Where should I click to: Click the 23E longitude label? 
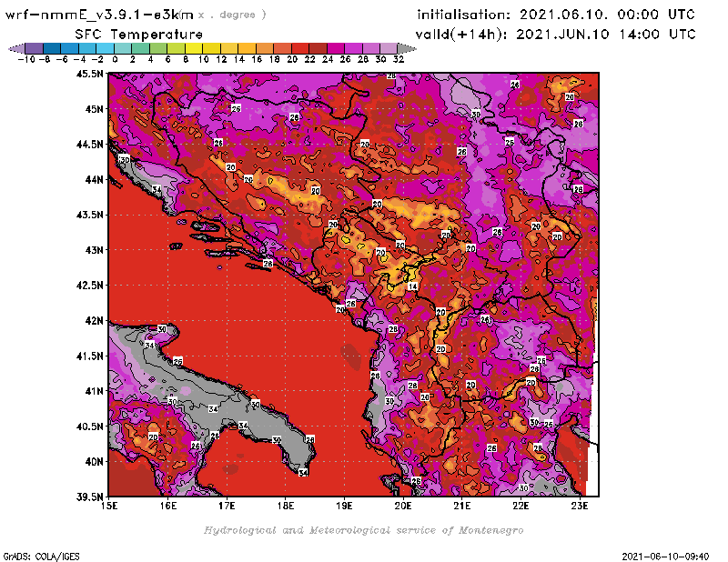click(580, 506)
